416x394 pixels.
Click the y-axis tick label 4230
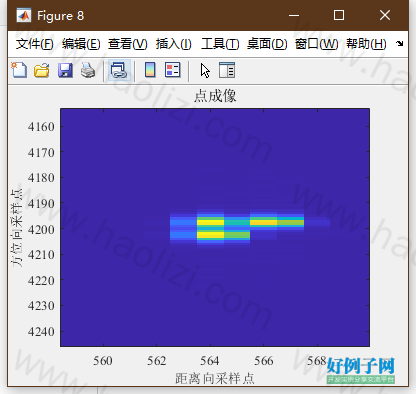41,306
